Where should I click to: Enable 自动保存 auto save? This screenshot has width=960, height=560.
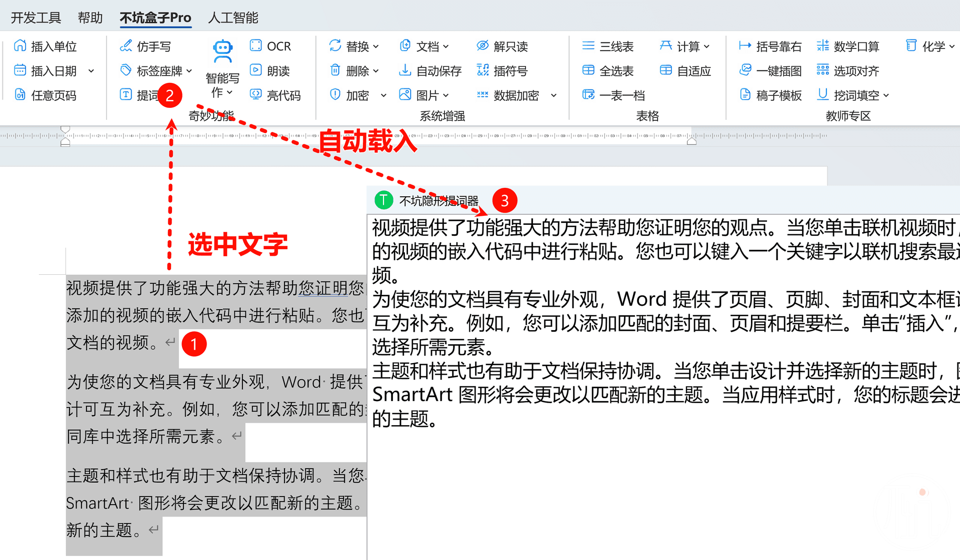point(430,70)
